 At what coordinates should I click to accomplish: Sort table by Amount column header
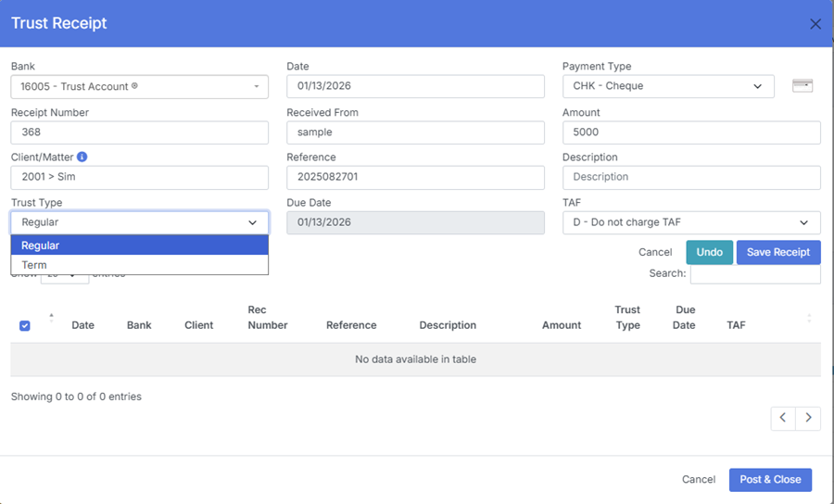[x=562, y=325]
